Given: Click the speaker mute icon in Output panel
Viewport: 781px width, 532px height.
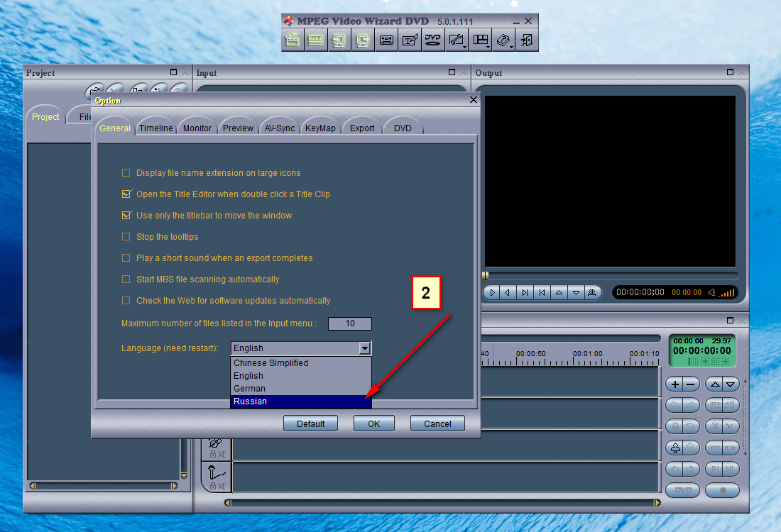Looking at the screenshot, I should click(711, 293).
